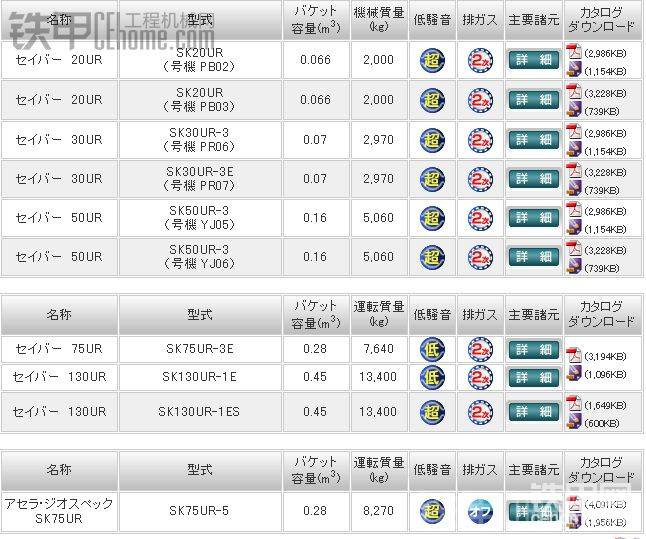Click the 低 low-noise icon for SK130UR-1E
Image resolution: width=646 pixels, height=539 pixels.
click(432, 377)
